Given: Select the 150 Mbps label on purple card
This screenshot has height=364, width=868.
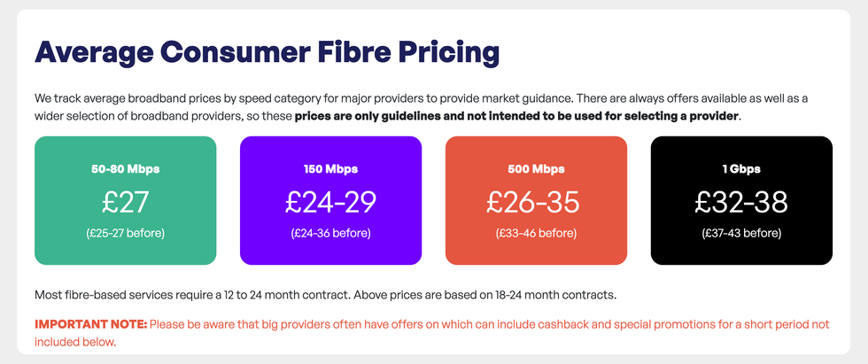Looking at the screenshot, I should point(330,168).
